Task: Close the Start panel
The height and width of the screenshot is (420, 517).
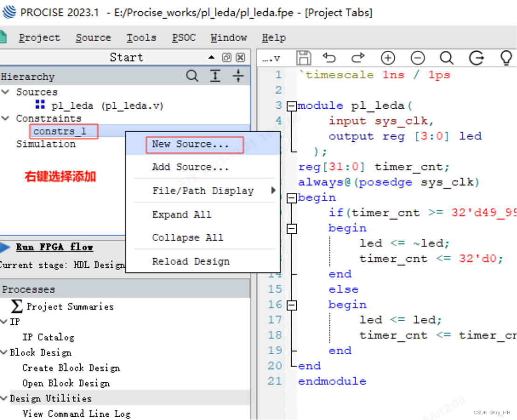Action: (241, 57)
